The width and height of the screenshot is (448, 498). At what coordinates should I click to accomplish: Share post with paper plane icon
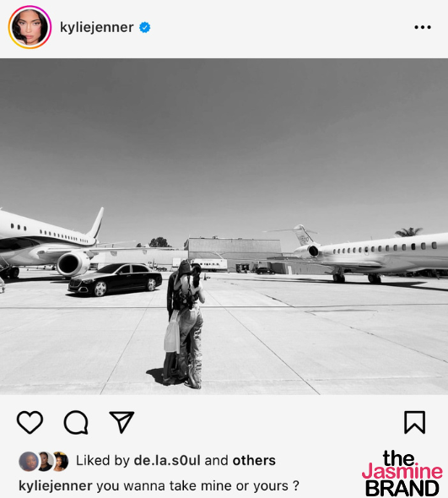pyautogui.click(x=121, y=422)
